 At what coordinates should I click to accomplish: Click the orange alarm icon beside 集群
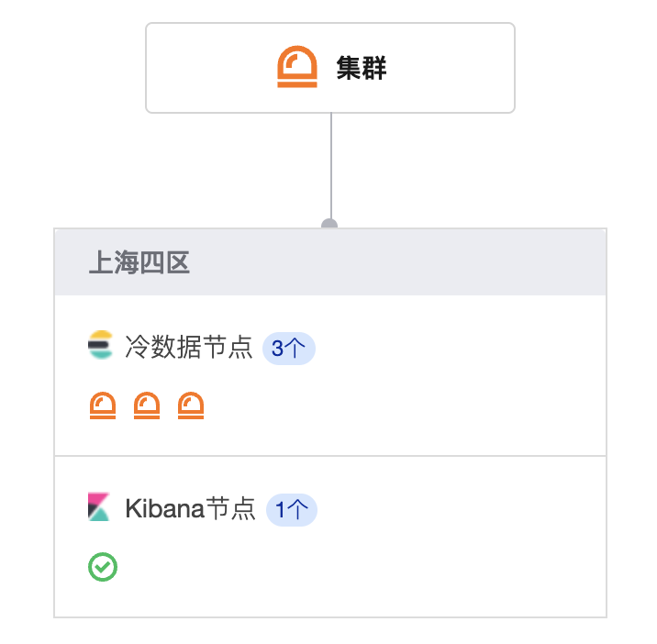point(297,68)
